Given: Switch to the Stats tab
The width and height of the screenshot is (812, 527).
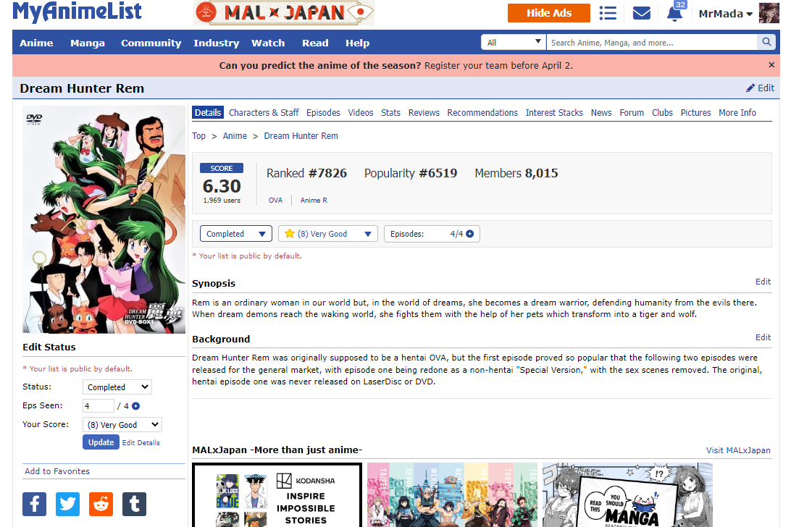Looking at the screenshot, I should (x=390, y=112).
